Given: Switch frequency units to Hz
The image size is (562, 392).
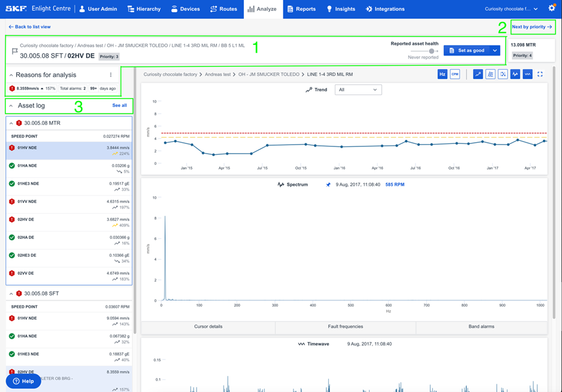Looking at the screenshot, I should click(443, 74).
